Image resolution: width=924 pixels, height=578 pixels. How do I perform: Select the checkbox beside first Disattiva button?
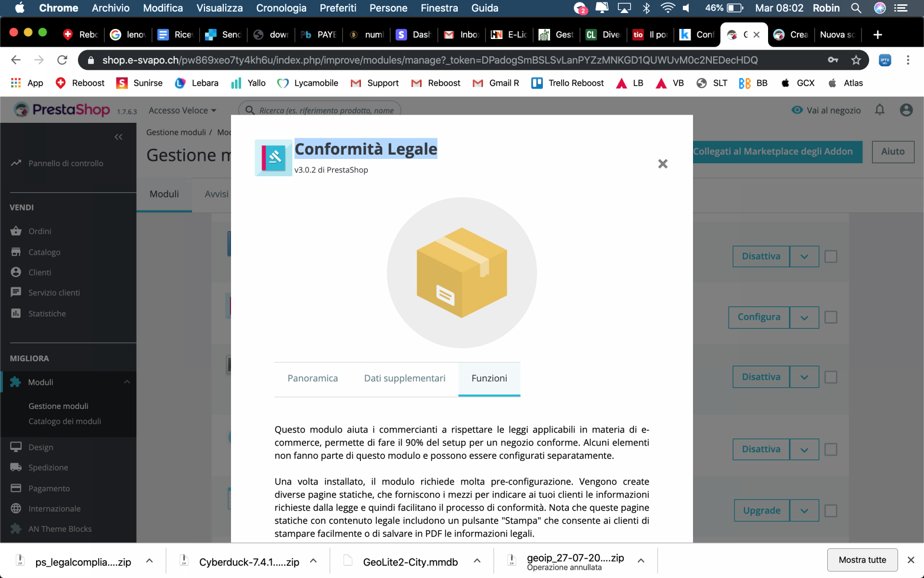pos(831,257)
